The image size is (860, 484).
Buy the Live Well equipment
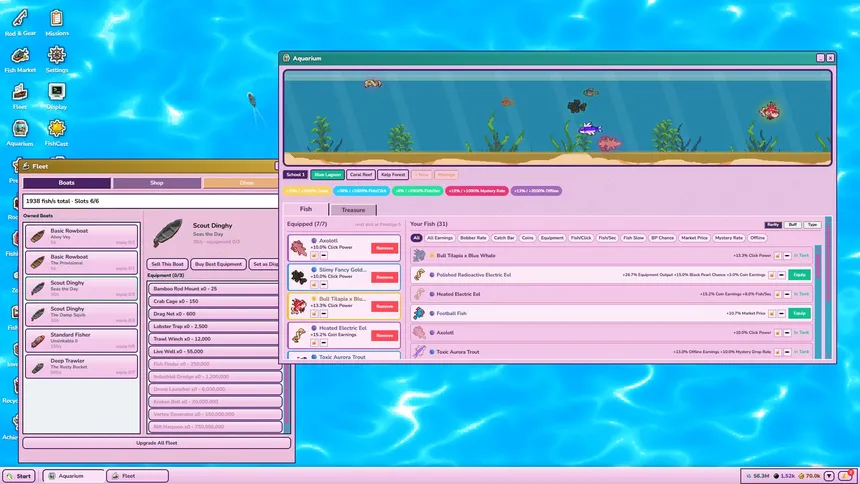click(x=215, y=351)
